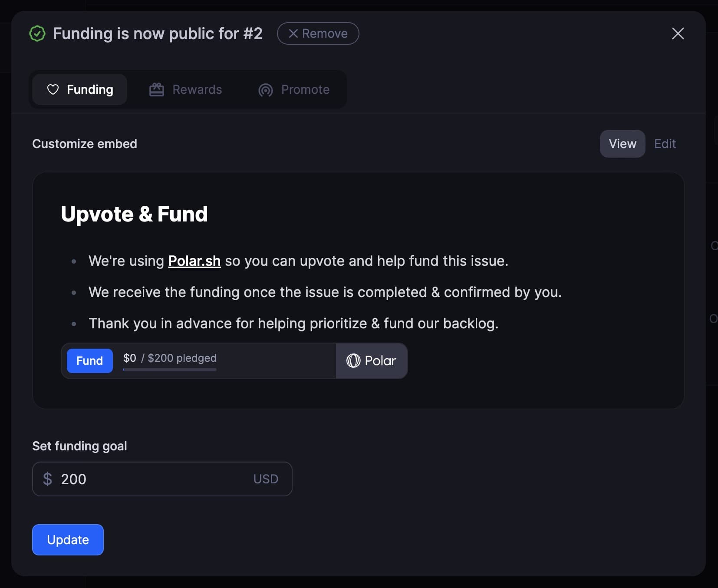The height and width of the screenshot is (588, 718).
Task: Click the blue Fund button in embed
Action: (90, 361)
